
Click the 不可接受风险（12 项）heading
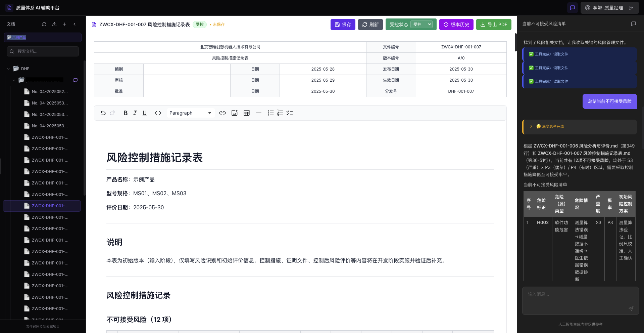139,320
